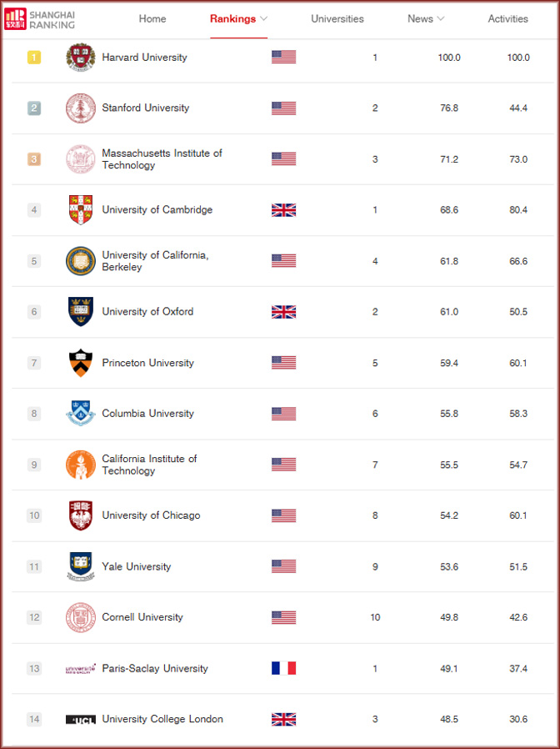Viewport: 560px width, 749px height.
Task: Click the Caltech orange logo
Action: coord(81,465)
